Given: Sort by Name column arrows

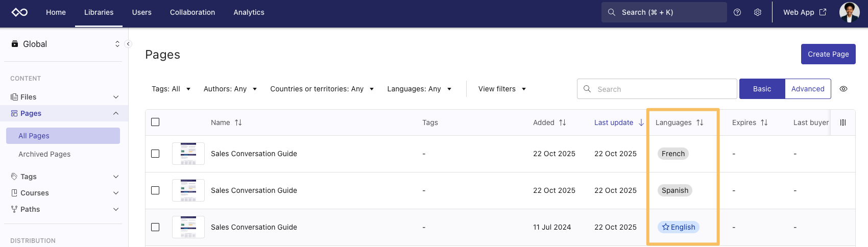Looking at the screenshot, I should [x=238, y=122].
